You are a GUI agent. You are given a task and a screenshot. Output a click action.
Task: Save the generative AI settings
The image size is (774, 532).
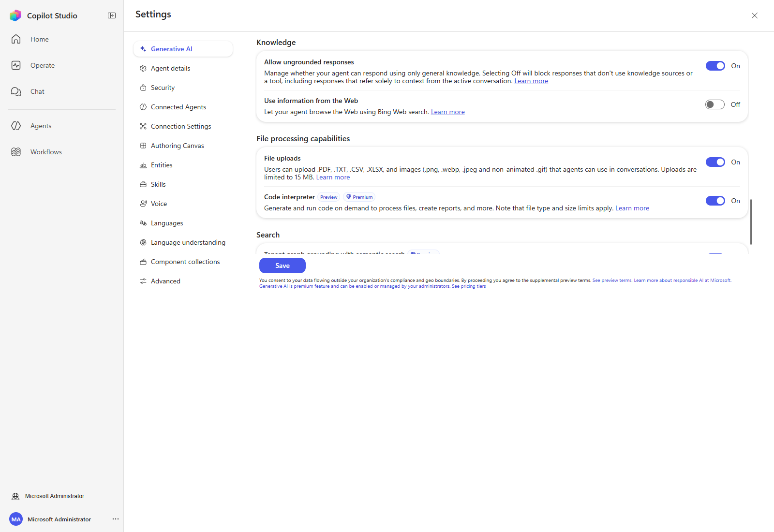click(x=283, y=266)
